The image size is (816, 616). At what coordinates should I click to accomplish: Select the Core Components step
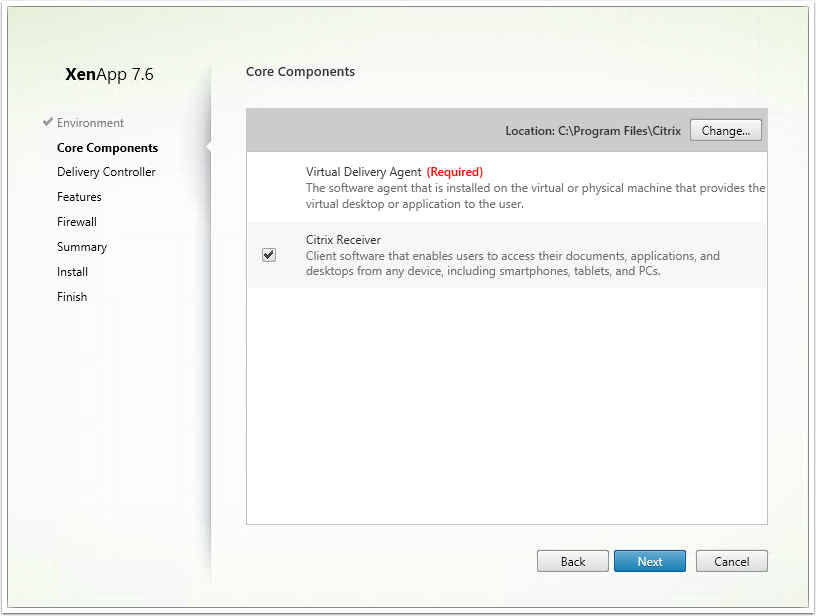[x=107, y=148]
